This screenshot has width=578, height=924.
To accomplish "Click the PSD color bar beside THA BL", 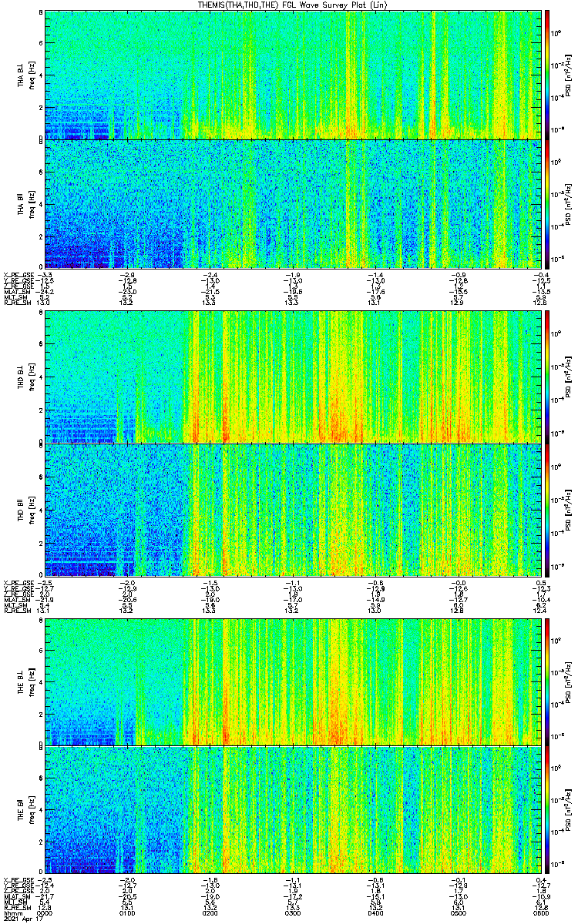I will click(547, 75).
